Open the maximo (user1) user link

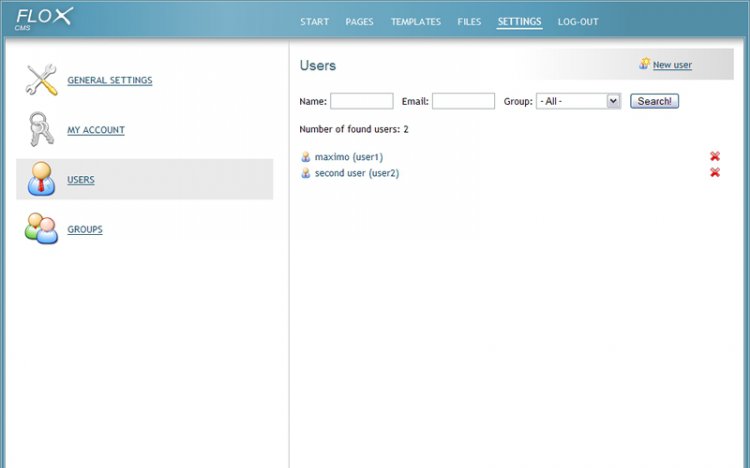(348, 157)
